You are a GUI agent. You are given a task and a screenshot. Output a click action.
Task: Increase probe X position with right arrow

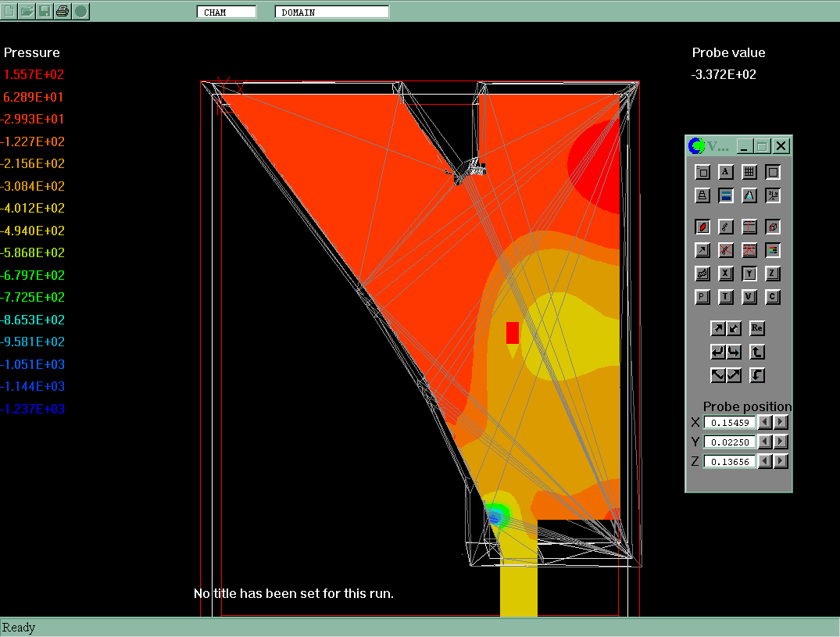click(x=781, y=422)
